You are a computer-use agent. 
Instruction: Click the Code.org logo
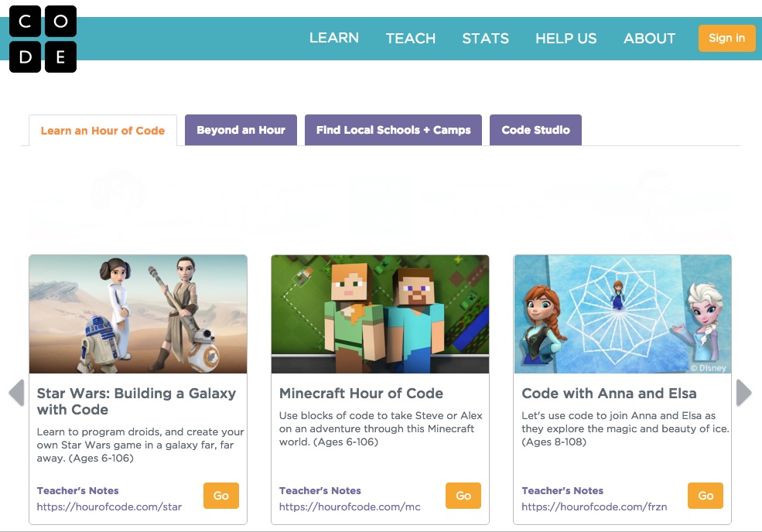tap(43, 39)
